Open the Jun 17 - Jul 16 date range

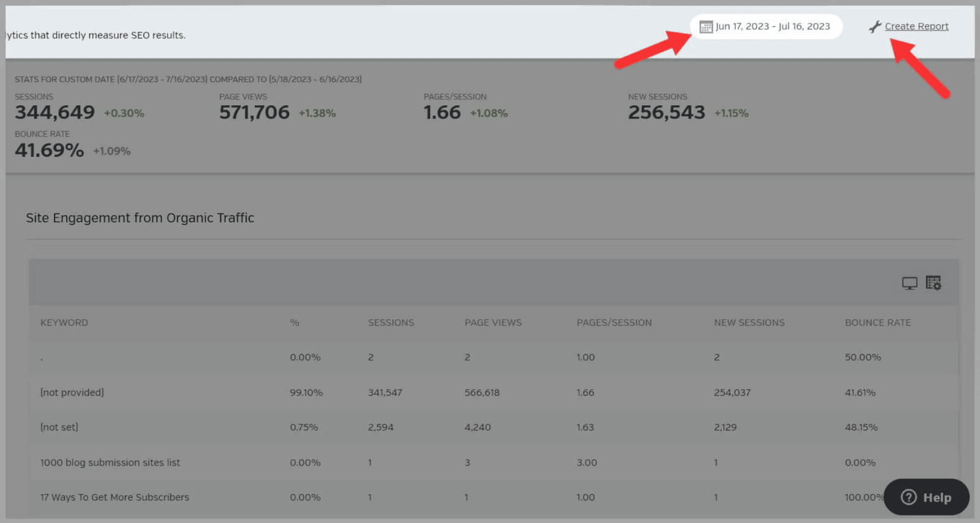(x=772, y=26)
